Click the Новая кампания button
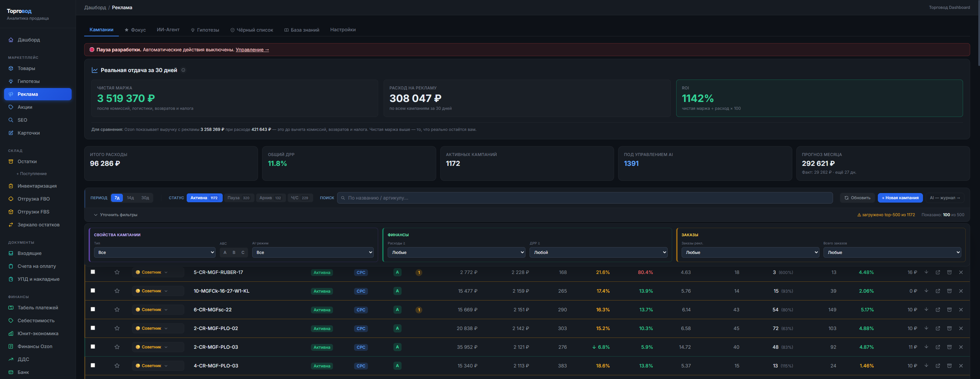This screenshot has height=379, width=980. tap(900, 198)
